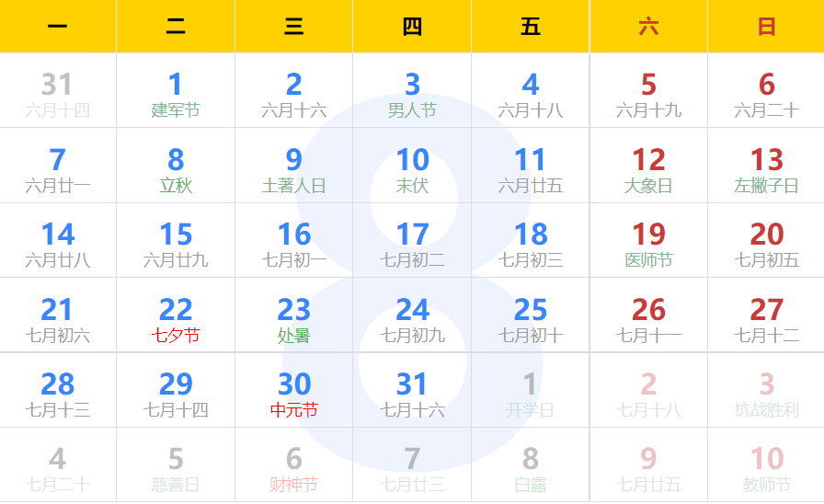The width and height of the screenshot is (824, 504).
Task: Choose date 23 labeled 处暑
Action: coord(293,315)
